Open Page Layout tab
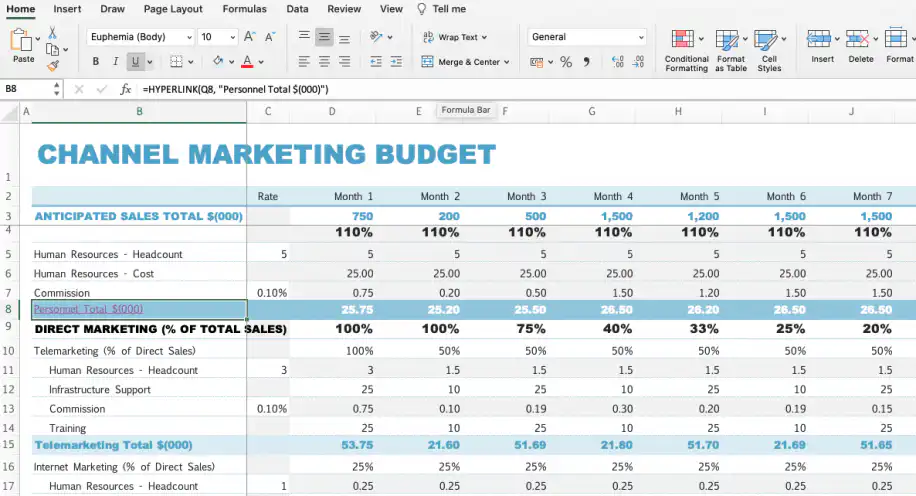 tap(173, 9)
